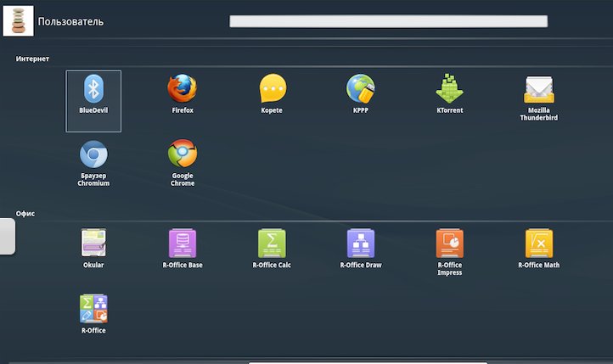613x364 pixels.
Task: Focus the search field at top
Action: (388, 21)
